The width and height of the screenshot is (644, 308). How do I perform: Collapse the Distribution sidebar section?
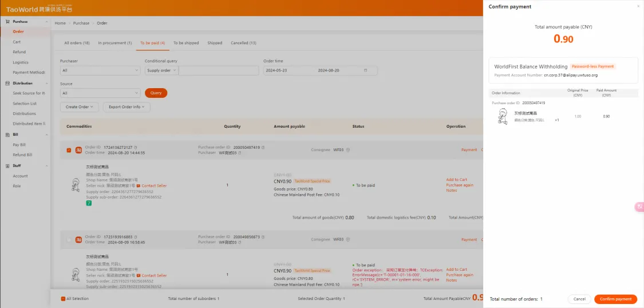(46, 83)
